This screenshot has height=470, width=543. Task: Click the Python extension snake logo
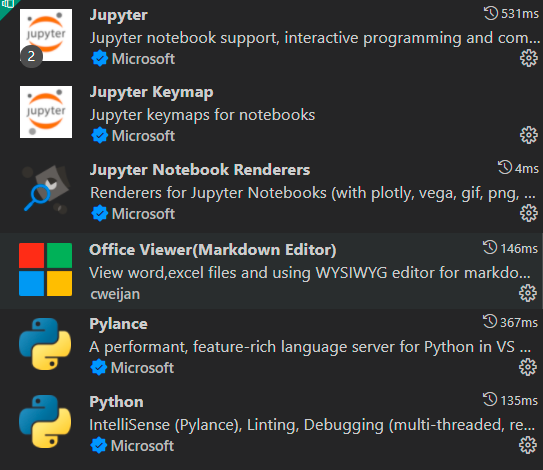coord(45,422)
